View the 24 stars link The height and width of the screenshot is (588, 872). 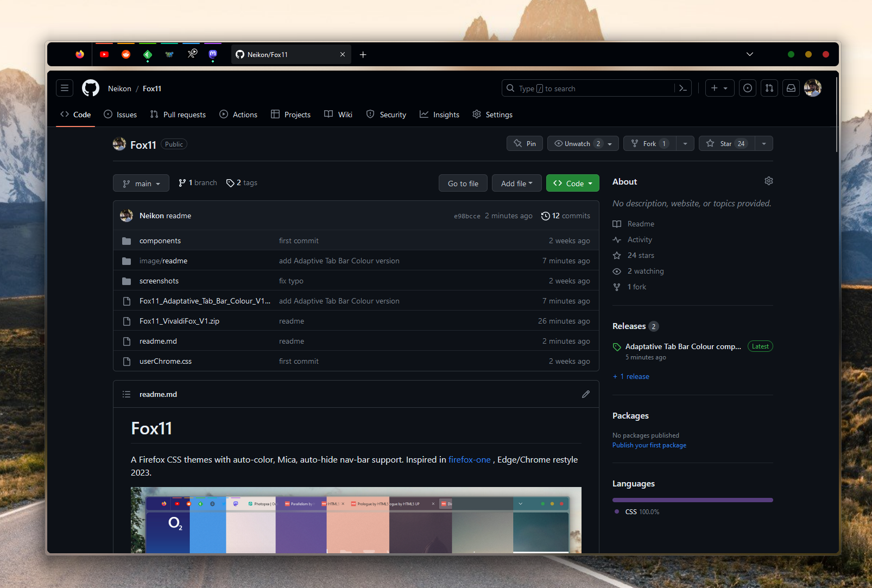click(634, 255)
